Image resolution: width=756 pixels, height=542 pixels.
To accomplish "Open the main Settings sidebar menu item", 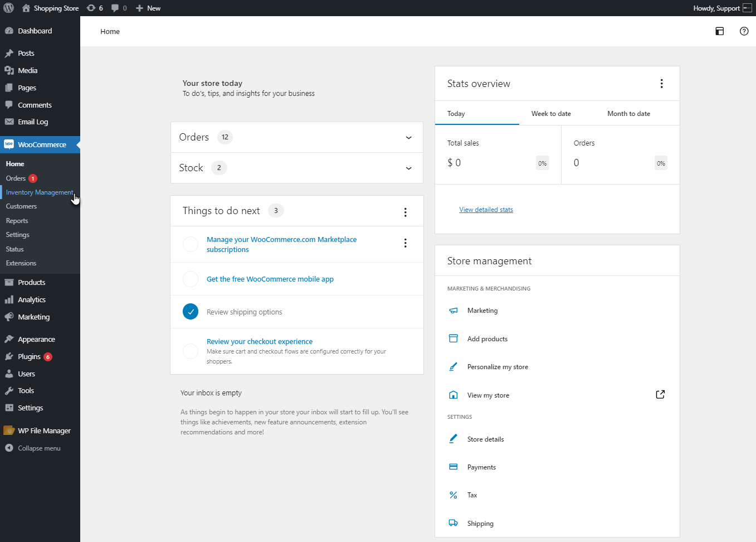I will tap(30, 408).
